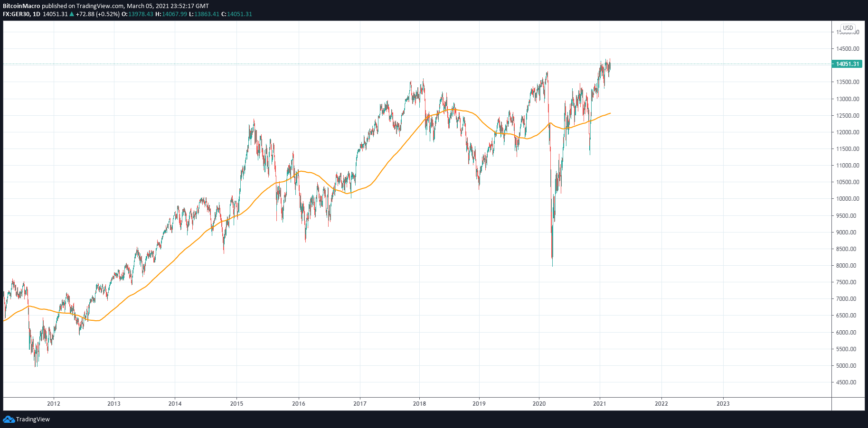
Task: Click the +72.88 (+0.52%) change value
Action: 98,14
